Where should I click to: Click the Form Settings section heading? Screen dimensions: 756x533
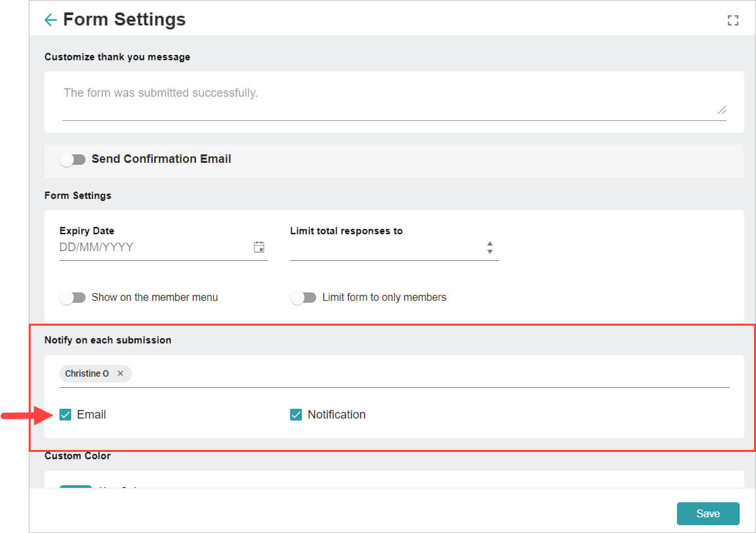click(x=78, y=196)
